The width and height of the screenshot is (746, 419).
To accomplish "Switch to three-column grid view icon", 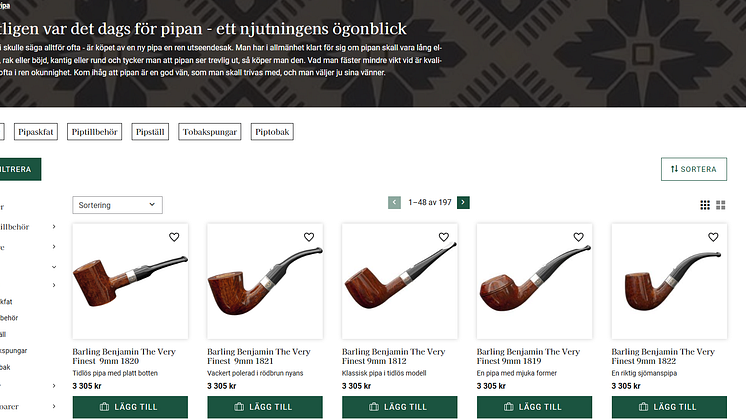I will click(705, 205).
